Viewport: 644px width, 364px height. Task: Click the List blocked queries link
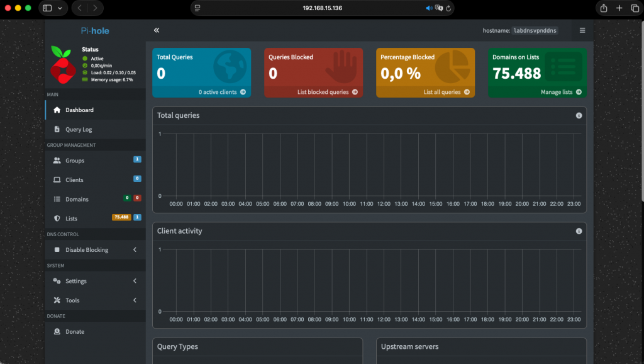(x=327, y=92)
